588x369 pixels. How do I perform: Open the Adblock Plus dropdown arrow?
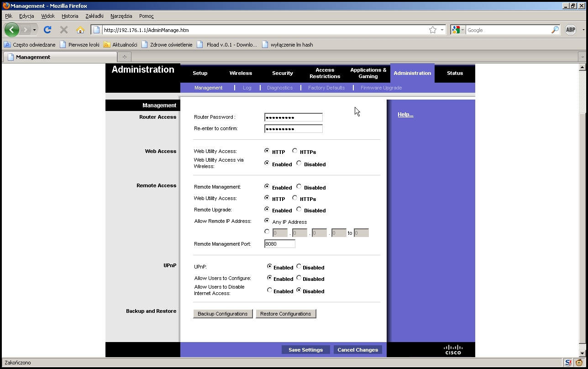(583, 30)
